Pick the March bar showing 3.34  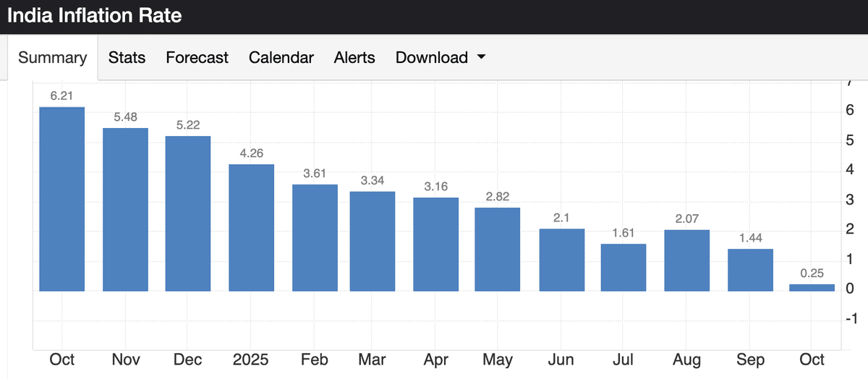372,242
